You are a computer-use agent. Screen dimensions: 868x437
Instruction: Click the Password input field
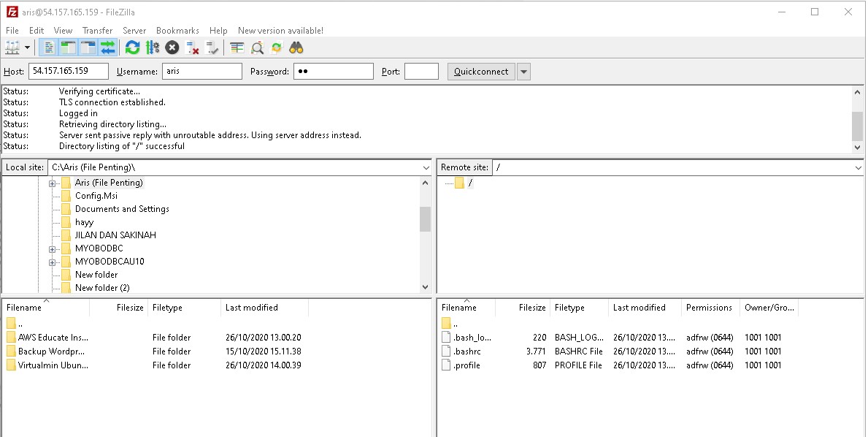coord(333,71)
